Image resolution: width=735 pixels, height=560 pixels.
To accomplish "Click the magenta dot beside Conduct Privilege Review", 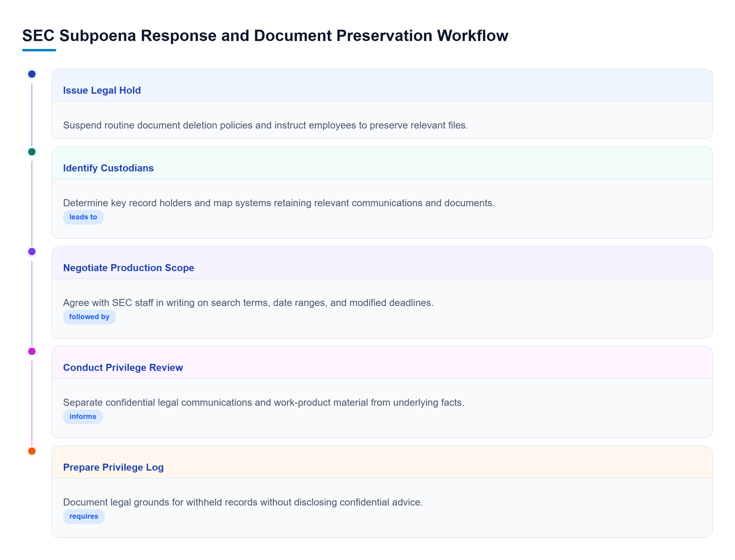I will coord(32,351).
